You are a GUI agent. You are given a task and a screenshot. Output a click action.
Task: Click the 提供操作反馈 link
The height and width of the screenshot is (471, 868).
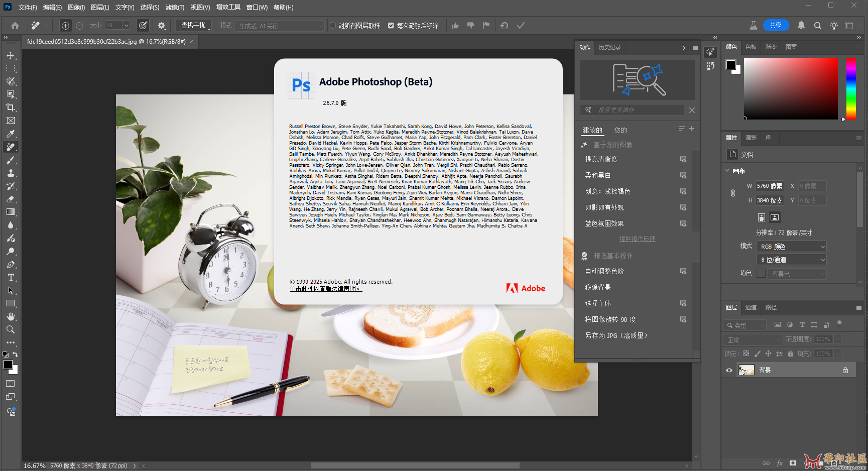pos(637,239)
